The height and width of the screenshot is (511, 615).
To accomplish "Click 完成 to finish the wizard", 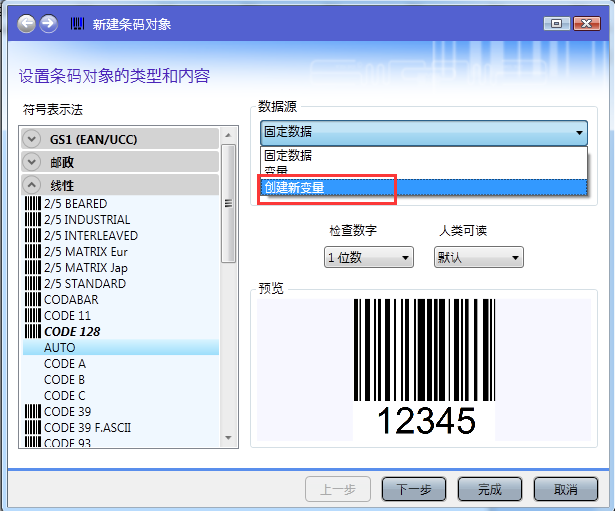I will coord(490,489).
